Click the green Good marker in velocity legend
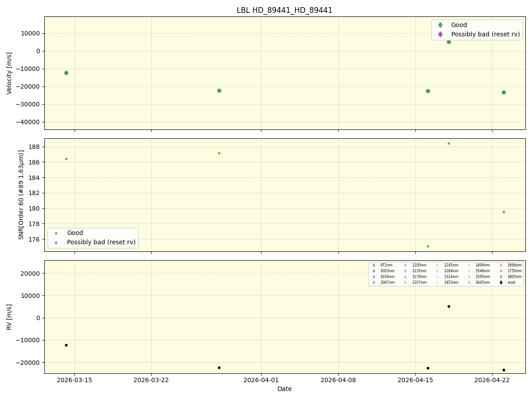532x399 pixels. [x=440, y=25]
